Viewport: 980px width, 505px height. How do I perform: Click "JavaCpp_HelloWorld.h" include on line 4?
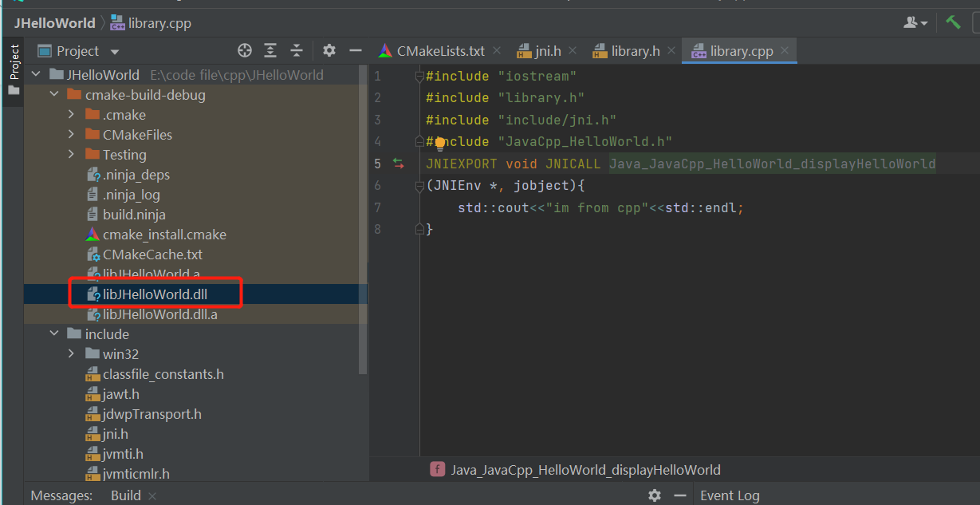pyautogui.click(x=585, y=141)
